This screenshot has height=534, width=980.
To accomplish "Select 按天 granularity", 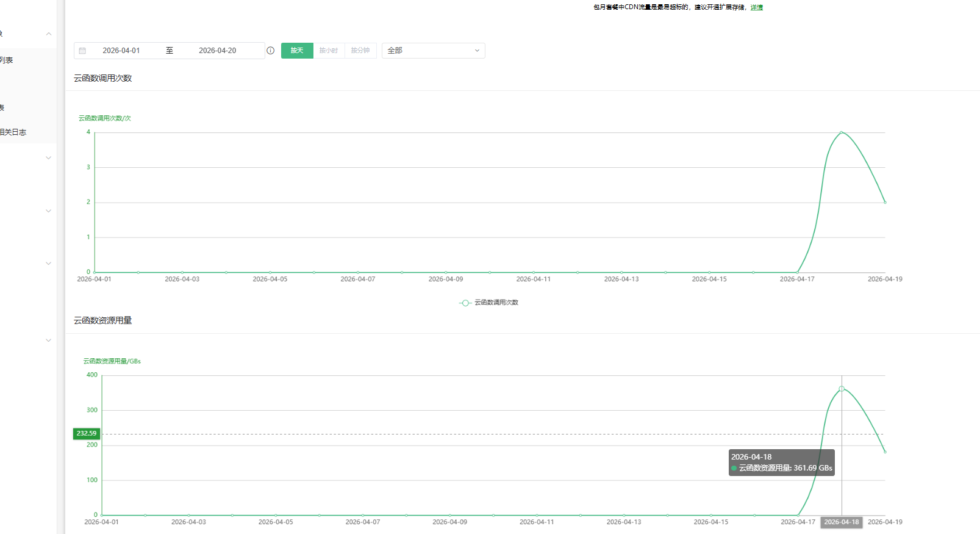I will [297, 51].
